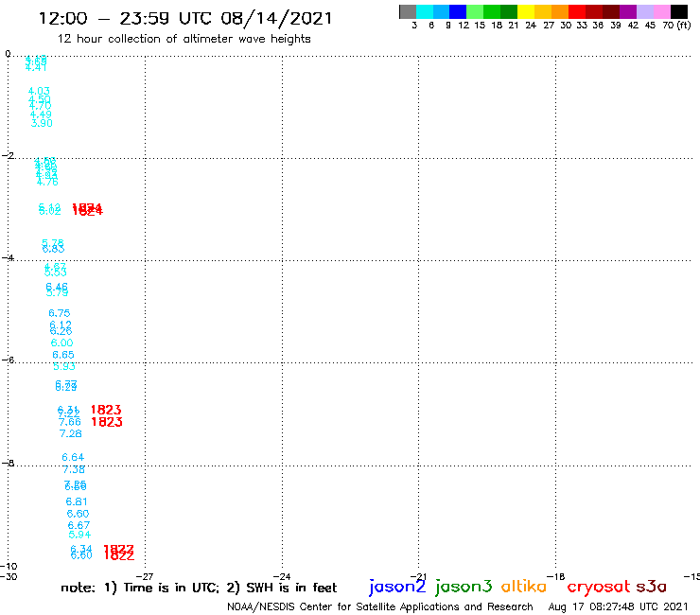The width and height of the screenshot is (700, 615).
Task: Click the wave height value 6.64
Action: click(73, 457)
